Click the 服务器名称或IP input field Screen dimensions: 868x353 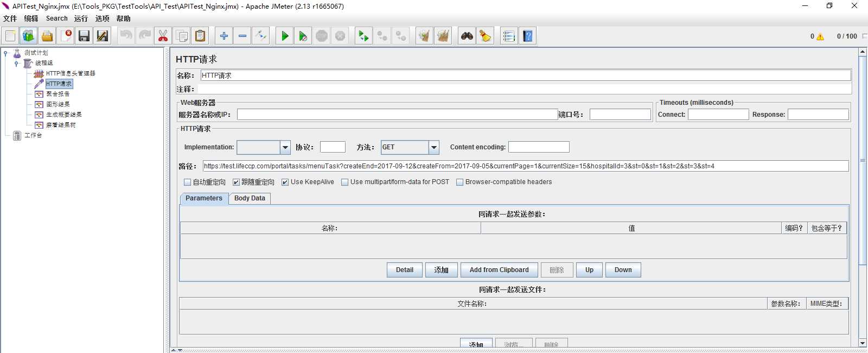click(x=397, y=115)
